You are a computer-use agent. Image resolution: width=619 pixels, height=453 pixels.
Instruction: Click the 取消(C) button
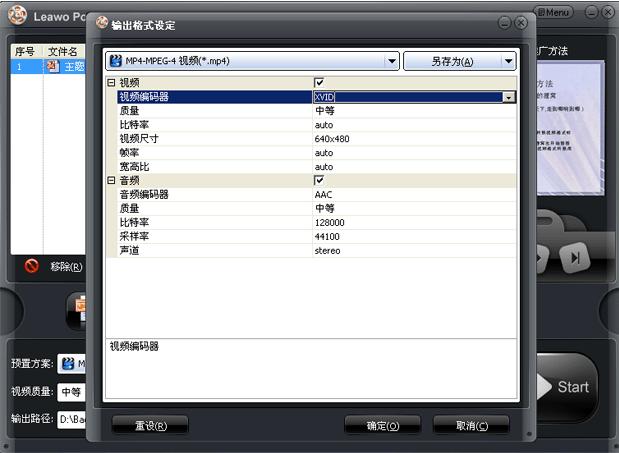point(471,426)
